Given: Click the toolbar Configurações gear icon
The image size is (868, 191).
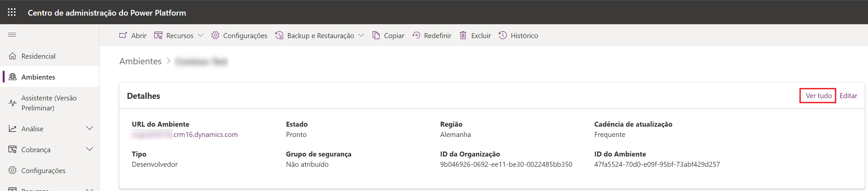Looking at the screenshot, I should (215, 35).
